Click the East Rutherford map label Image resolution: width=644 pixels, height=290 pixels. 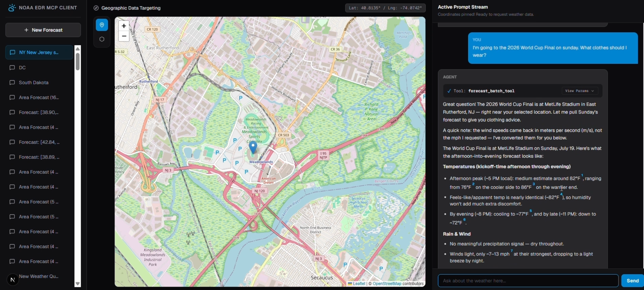162,48
